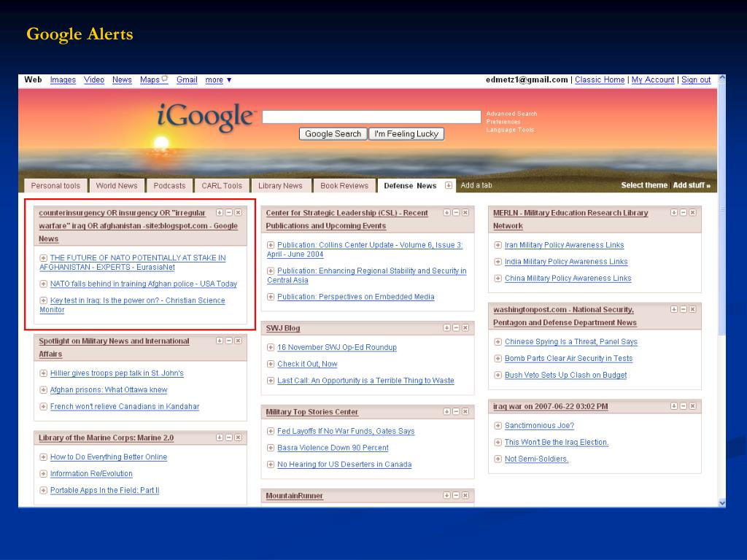Open the MountainRunner gadget title link
747x560 pixels.
(295, 496)
